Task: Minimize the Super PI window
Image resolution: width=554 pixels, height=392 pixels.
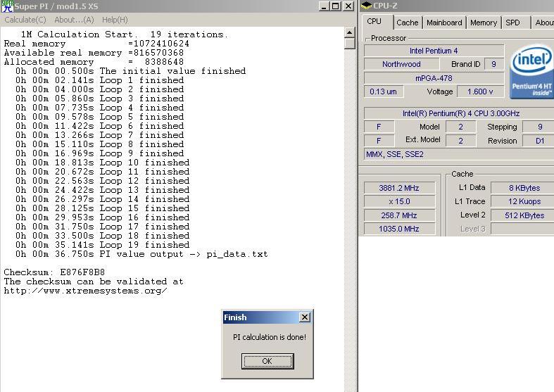Action: click(324, 6)
